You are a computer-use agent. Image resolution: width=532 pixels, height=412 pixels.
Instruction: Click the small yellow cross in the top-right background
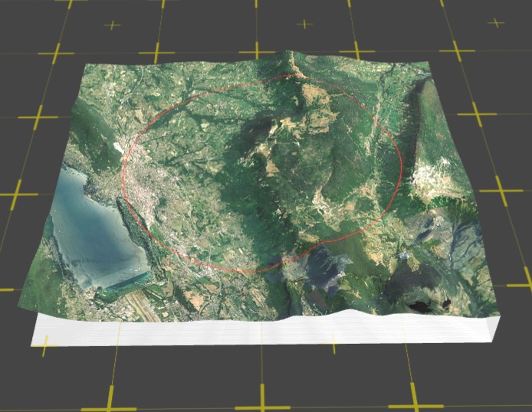coord(496,23)
